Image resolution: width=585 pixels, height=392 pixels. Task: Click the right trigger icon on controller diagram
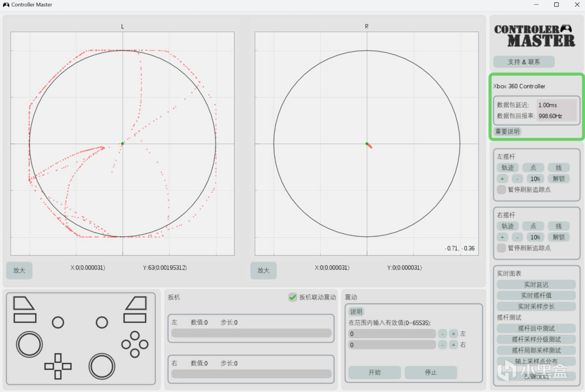136,303
